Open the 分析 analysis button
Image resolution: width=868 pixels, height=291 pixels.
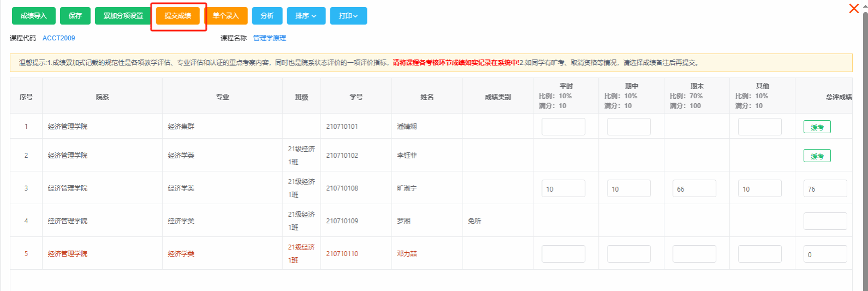click(267, 16)
